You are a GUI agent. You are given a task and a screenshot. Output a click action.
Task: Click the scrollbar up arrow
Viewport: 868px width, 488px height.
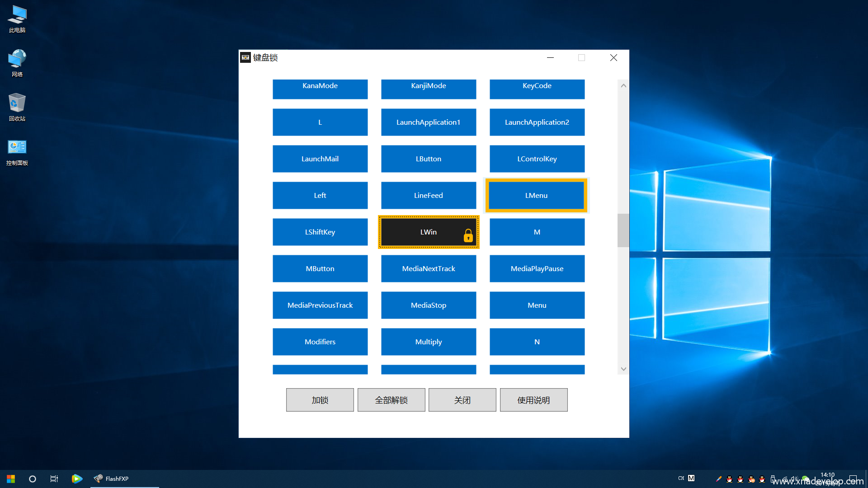pyautogui.click(x=623, y=85)
